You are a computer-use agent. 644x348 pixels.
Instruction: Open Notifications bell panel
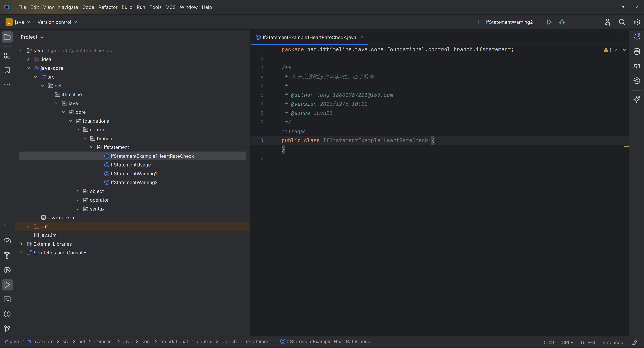pos(637,37)
